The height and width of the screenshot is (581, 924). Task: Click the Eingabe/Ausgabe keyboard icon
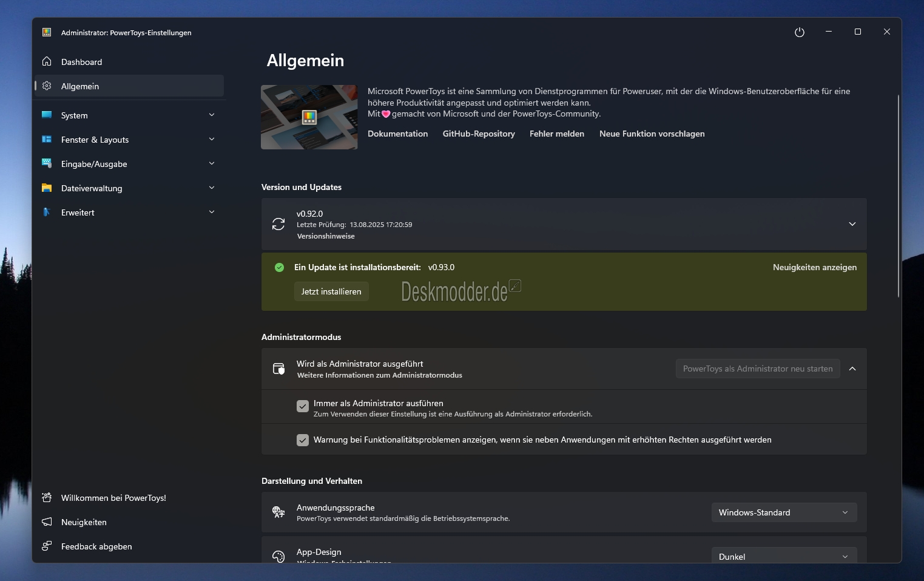pos(47,163)
